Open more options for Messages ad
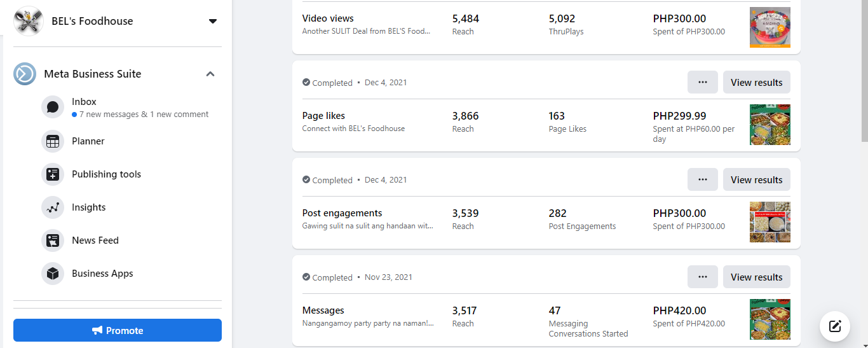Viewport: 868px width, 348px height. click(x=702, y=277)
